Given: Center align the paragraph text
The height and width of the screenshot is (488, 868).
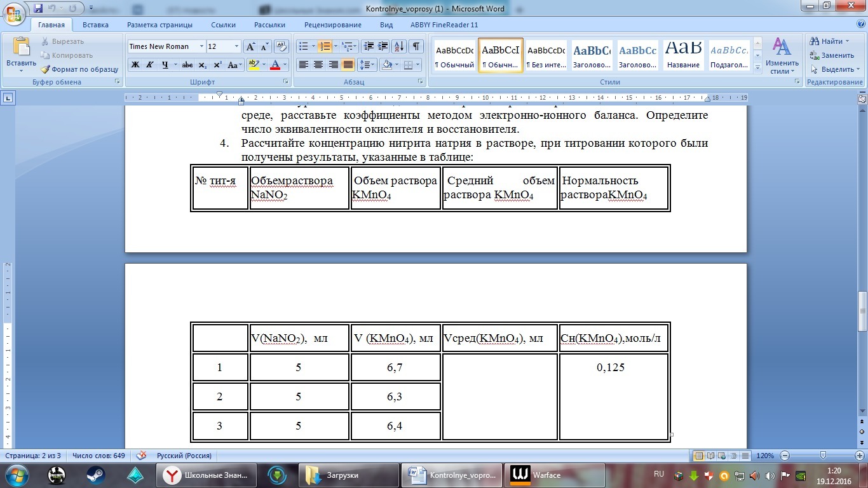Looking at the screenshot, I should 318,65.
